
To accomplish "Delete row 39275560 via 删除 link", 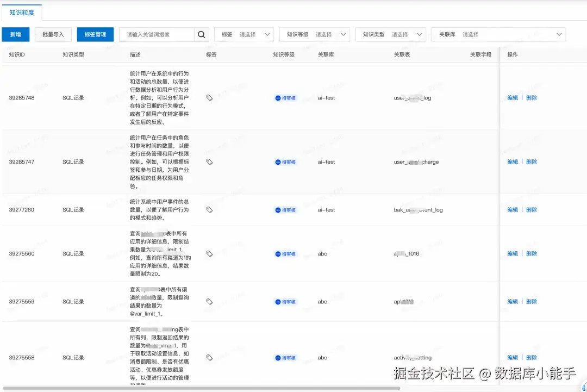I will point(532,253).
